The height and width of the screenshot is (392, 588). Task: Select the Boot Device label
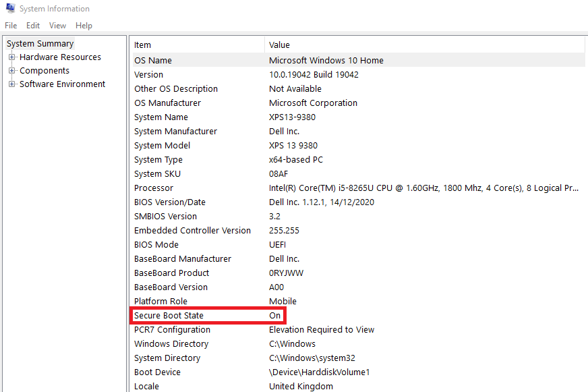[x=158, y=372]
